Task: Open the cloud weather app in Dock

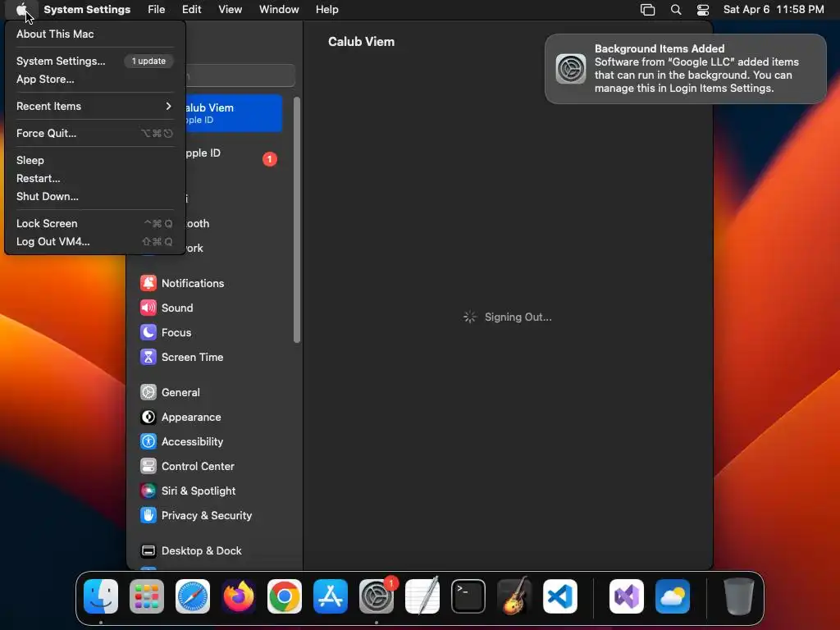Action: tap(673, 596)
